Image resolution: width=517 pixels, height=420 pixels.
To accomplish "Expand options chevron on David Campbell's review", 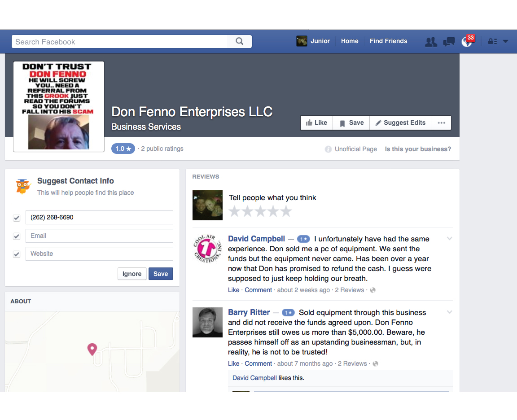I will point(449,238).
